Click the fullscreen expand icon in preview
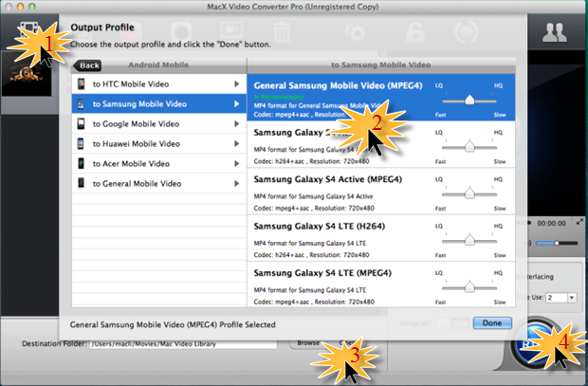Viewport: 588px width, 386px height. [x=579, y=222]
